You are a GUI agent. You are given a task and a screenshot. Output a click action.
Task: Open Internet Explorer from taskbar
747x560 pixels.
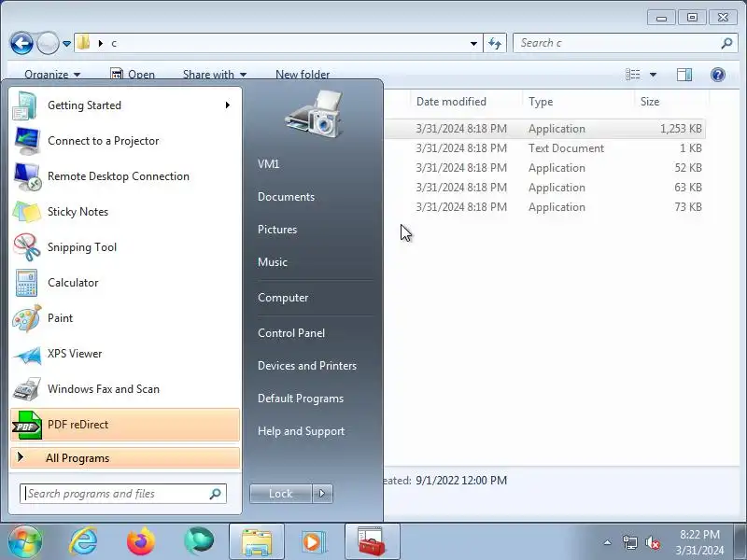pyautogui.click(x=83, y=542)
